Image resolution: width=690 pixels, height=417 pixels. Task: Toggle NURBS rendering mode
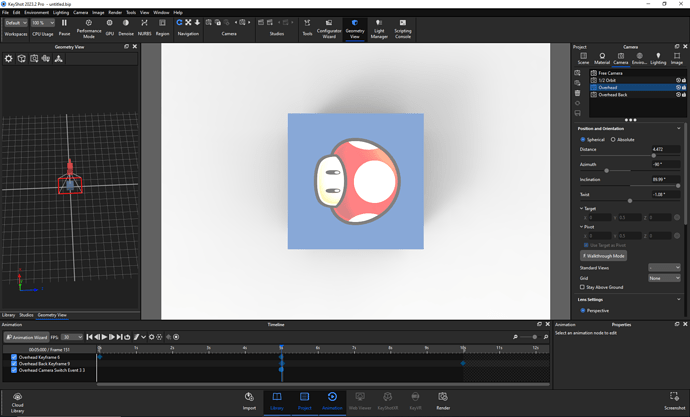pyautogui.click(x=144, y=27)
